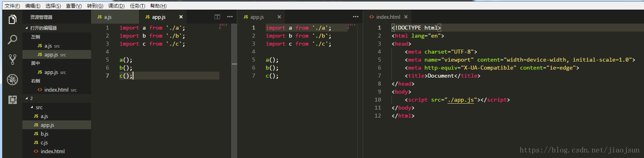The image size is (644, 158).
Task: Open more actions menu of middle editor group
Action: pyautogui.click(x=356, y=17)
